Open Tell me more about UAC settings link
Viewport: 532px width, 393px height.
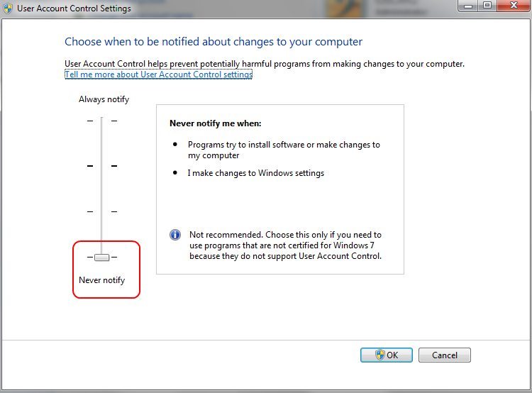[x=158, y=74]
